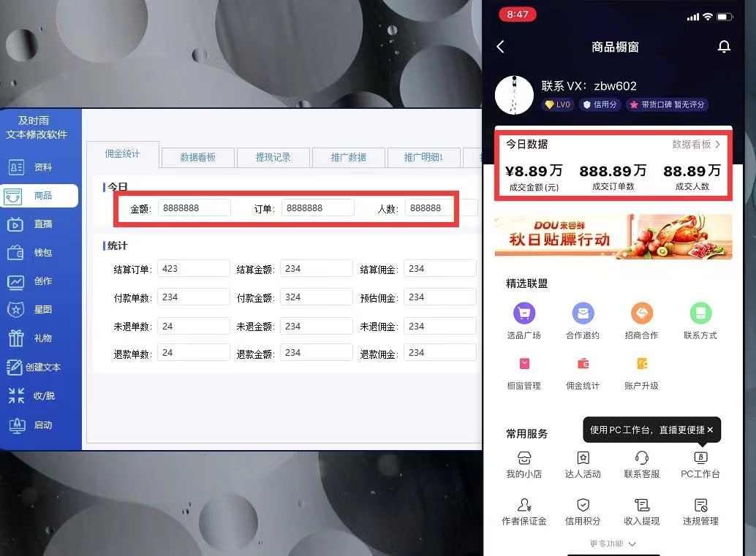Select 商品 in the left sidebar
Viewport: 756px width, 556px height.
pyautogui.click(x=39, y=196)
